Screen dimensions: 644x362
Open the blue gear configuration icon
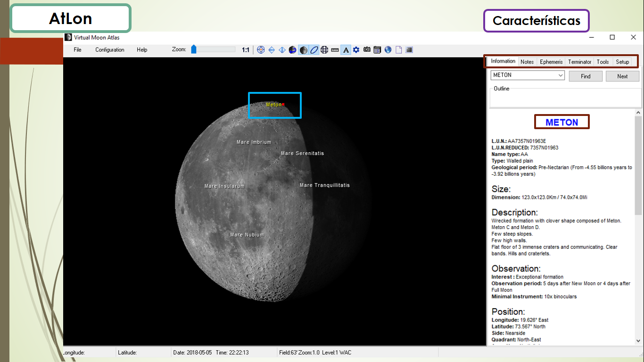(x=356, y=50)
